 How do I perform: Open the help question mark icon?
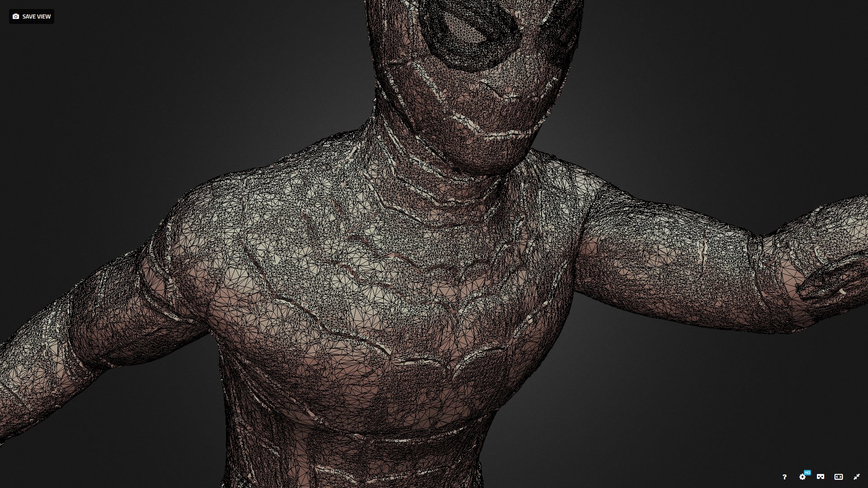pos(784,477)
